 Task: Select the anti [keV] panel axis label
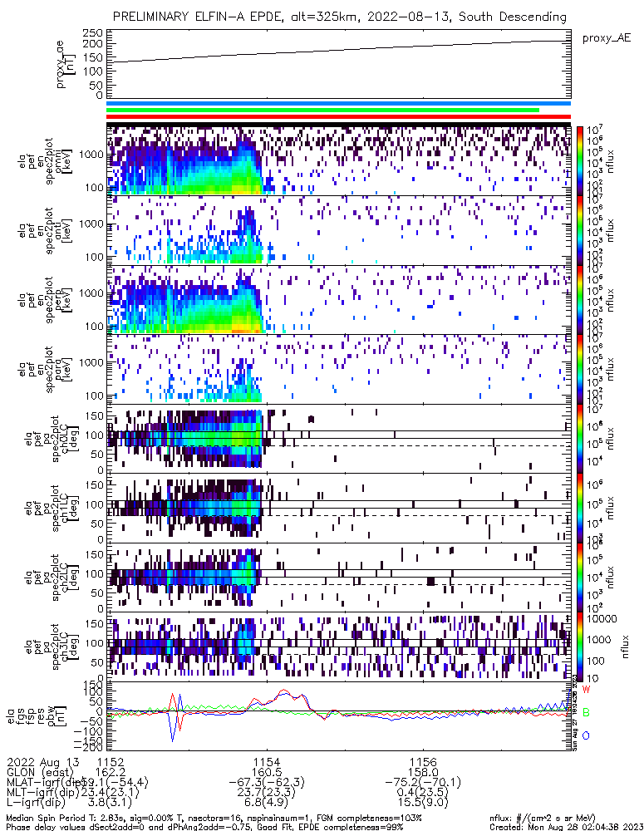point(45,230)
